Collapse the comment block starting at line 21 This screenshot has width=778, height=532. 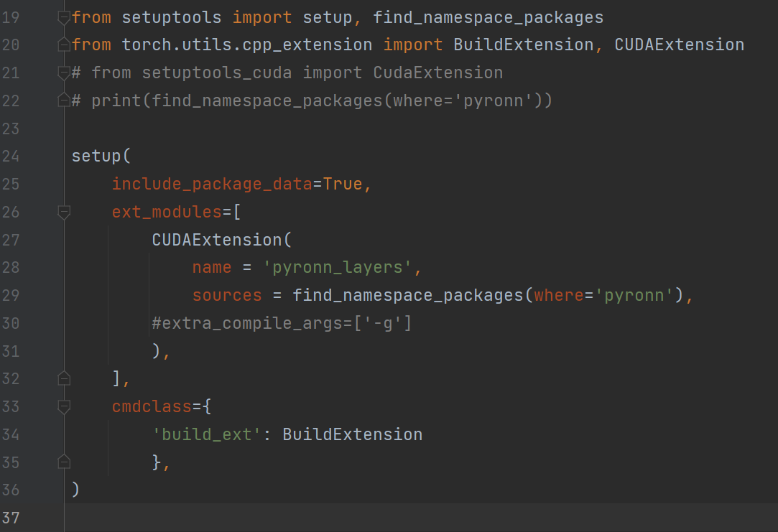click(64, 73)
